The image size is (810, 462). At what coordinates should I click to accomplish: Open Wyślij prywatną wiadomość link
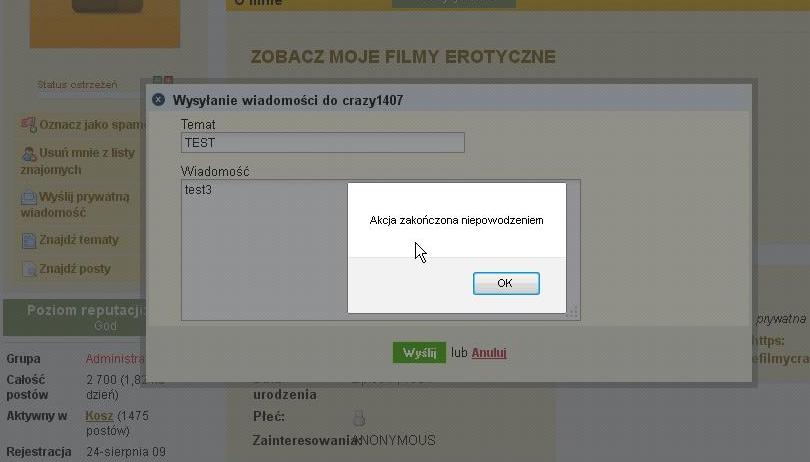pyautogui.click(x=75, y=205)
